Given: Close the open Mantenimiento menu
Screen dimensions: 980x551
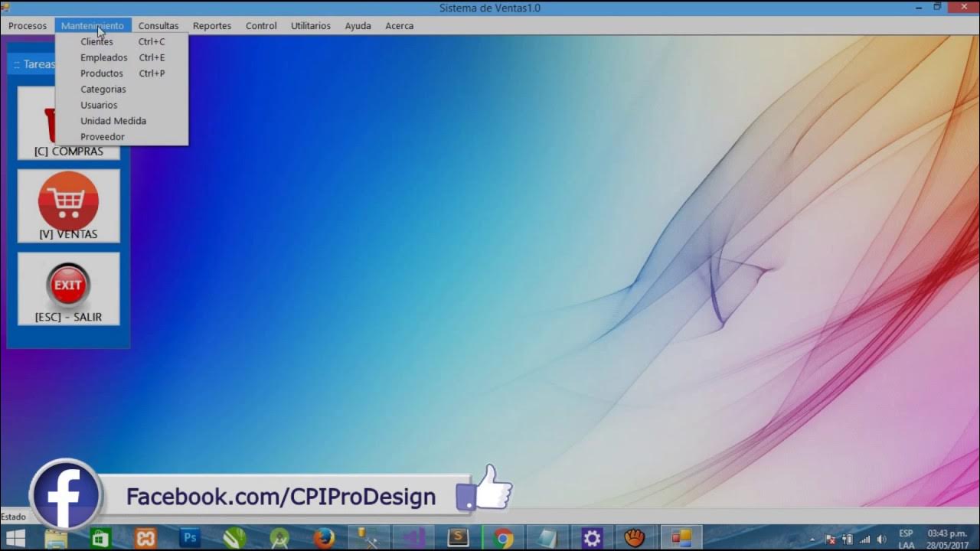Looking at the screenshot, I should tap(93, 26).
